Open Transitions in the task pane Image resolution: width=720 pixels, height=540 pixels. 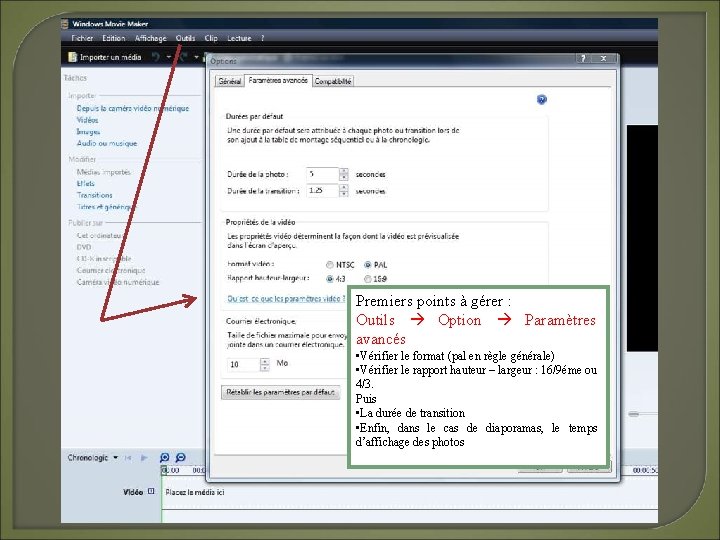[94, 195]
